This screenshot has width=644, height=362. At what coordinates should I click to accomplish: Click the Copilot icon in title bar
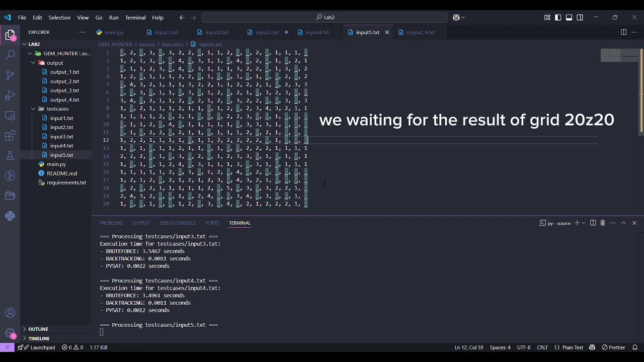456,17
